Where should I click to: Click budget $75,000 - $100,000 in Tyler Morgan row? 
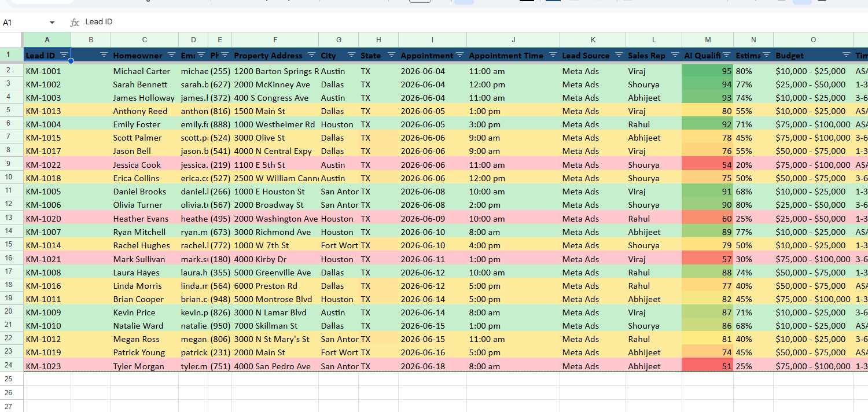click(813, 366)
